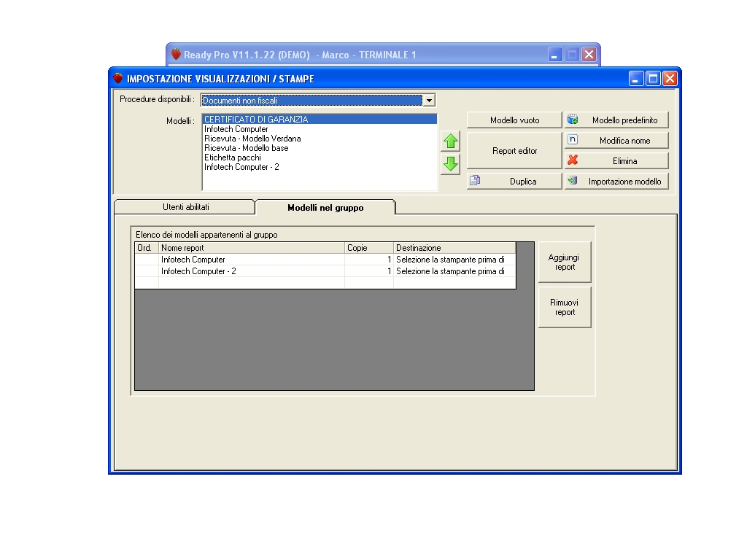Viewport: 747px width, 560px height.
Task: Click Copie cell of Infotech Computer row
Action: pos(369,260)
